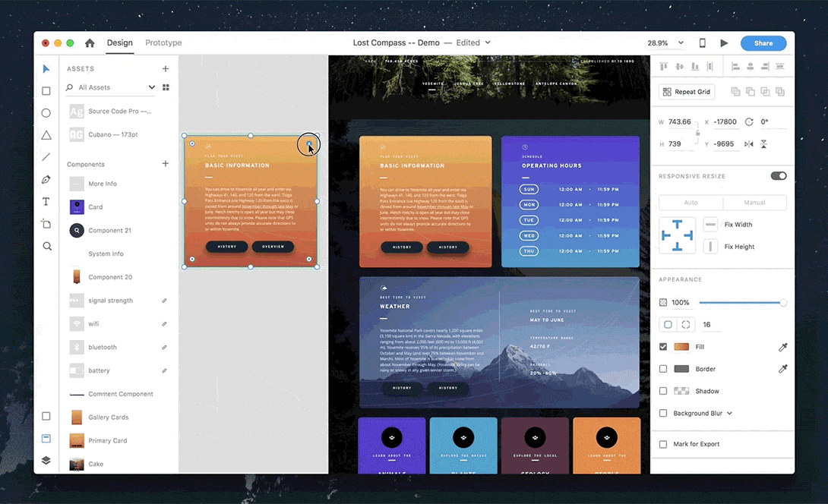
Task: Open mobile device preview icon
Action: click(x=703, y=43)
